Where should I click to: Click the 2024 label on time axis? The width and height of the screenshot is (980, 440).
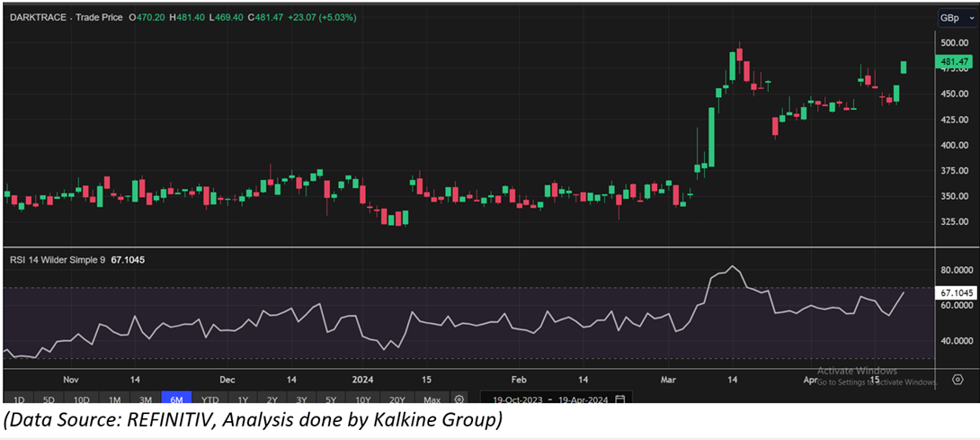pyautogui.click(x=362, y=380)
